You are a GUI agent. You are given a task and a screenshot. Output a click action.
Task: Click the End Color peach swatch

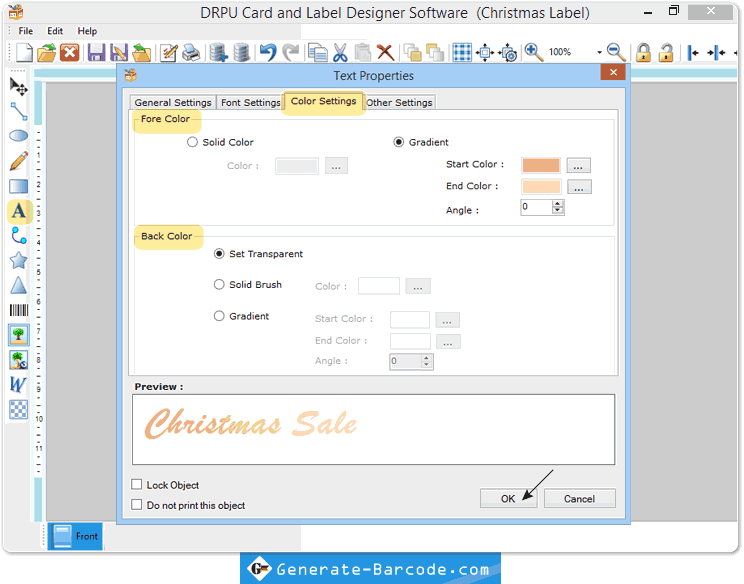tap(541, 187)
